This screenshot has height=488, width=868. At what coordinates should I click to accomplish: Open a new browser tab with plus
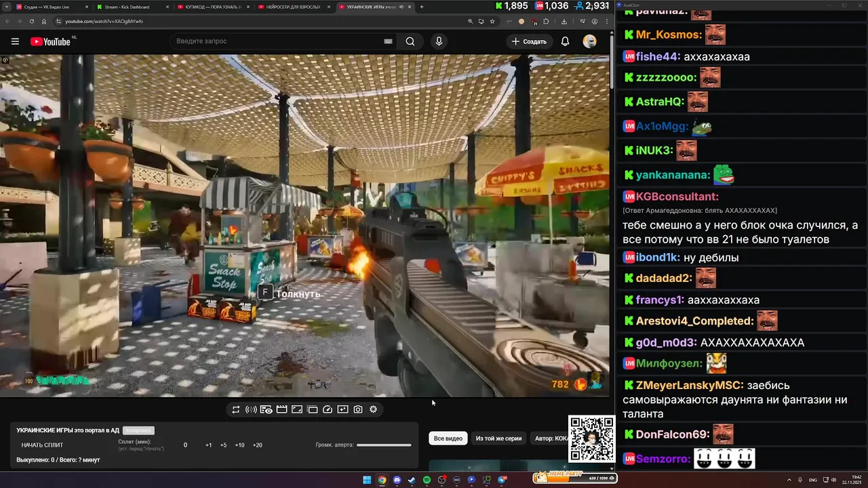[422, 7]
